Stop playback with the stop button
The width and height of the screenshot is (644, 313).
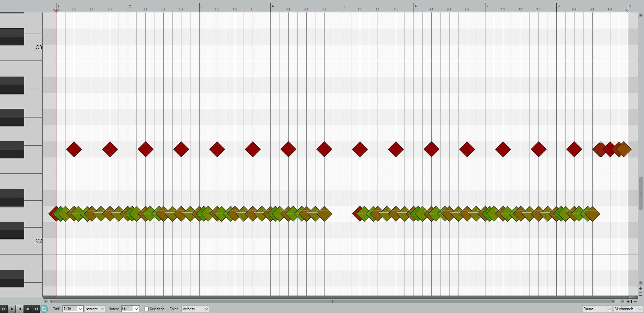click(28, 309)
